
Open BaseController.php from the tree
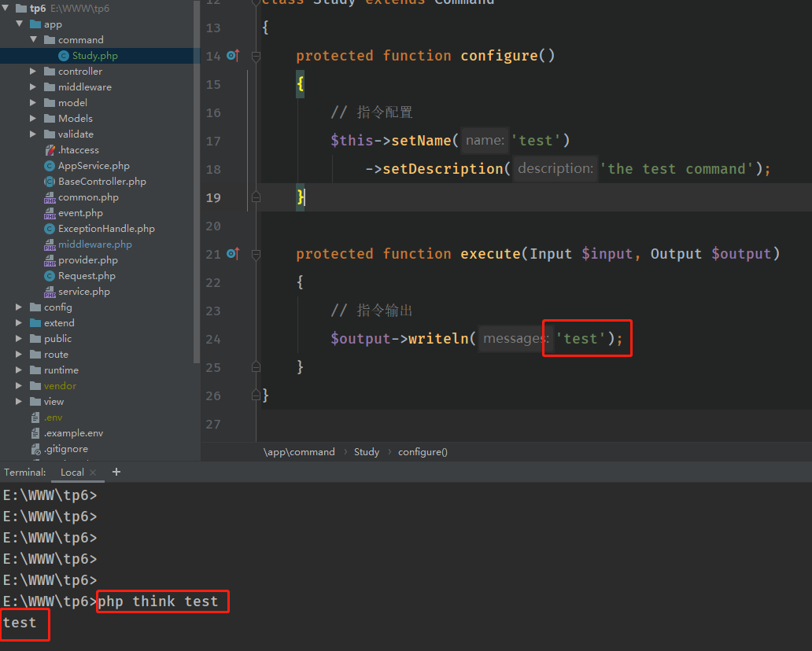(102, 182)
